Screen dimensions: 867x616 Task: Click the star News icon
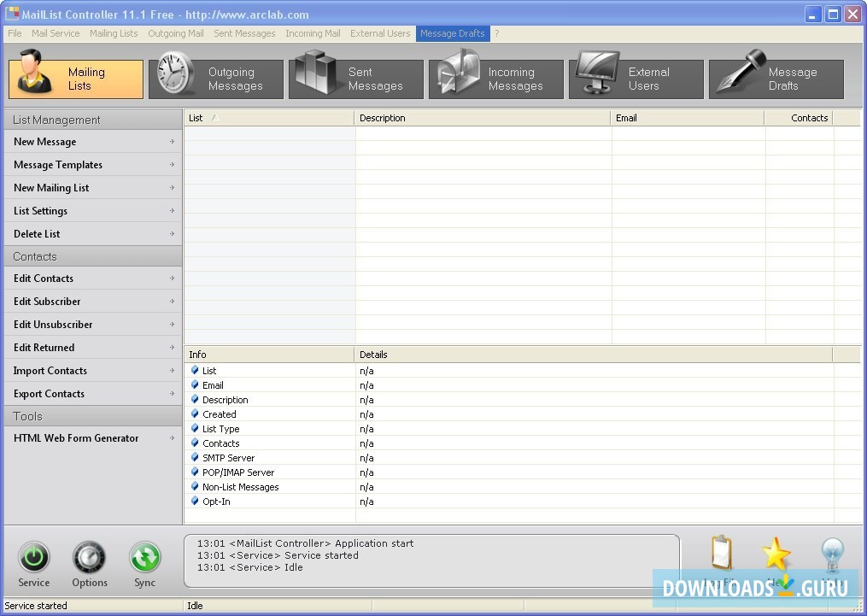coord(776,554)
